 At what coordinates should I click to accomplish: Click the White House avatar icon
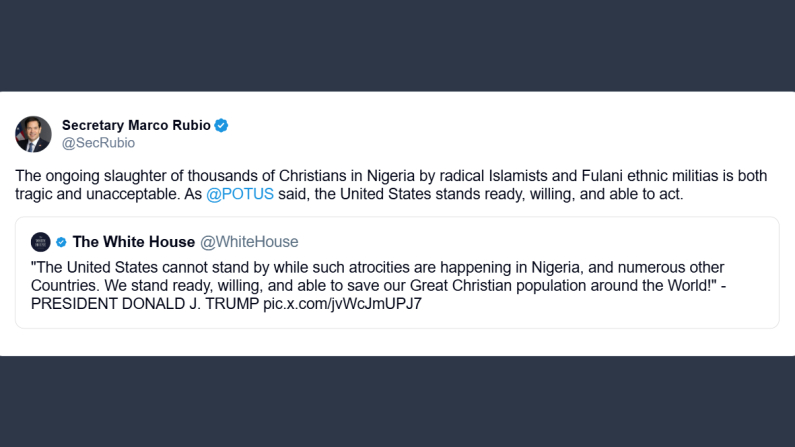41,242
